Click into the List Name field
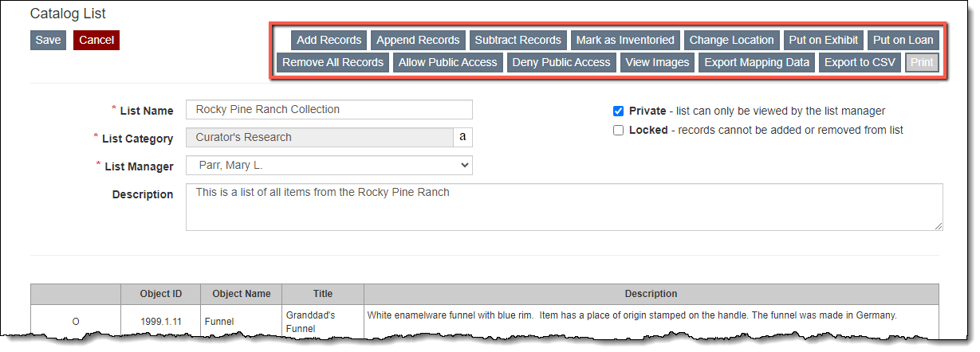The height and width of the screenshot is (352, 980). point(329,110)
